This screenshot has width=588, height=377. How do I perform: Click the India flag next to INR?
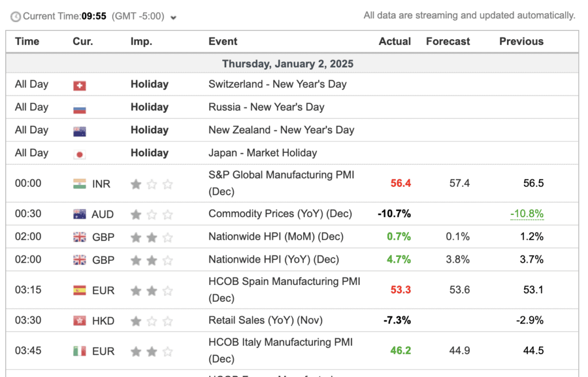point(80,183)
